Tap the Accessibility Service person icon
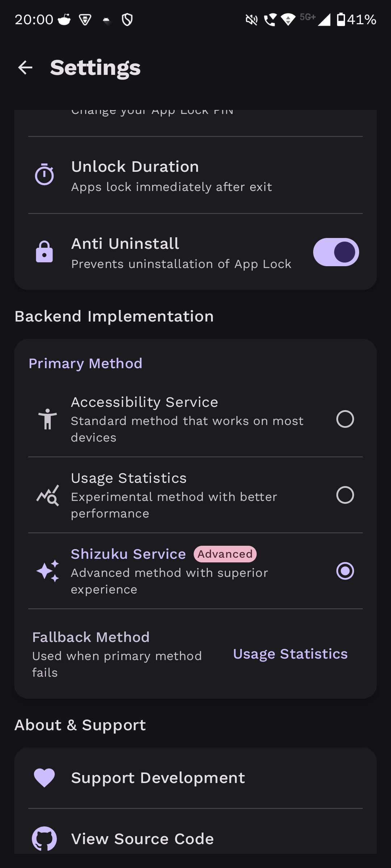 pos(47,419)
